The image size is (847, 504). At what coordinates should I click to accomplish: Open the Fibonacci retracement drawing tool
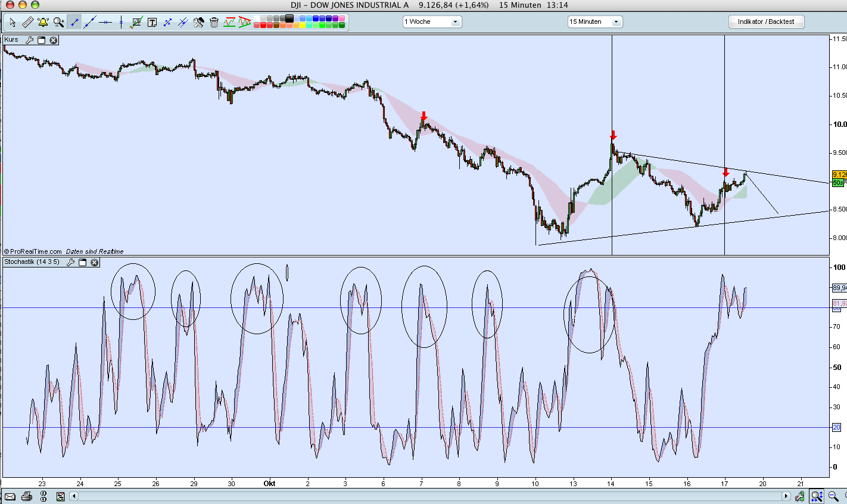click(x=136, y=22)
